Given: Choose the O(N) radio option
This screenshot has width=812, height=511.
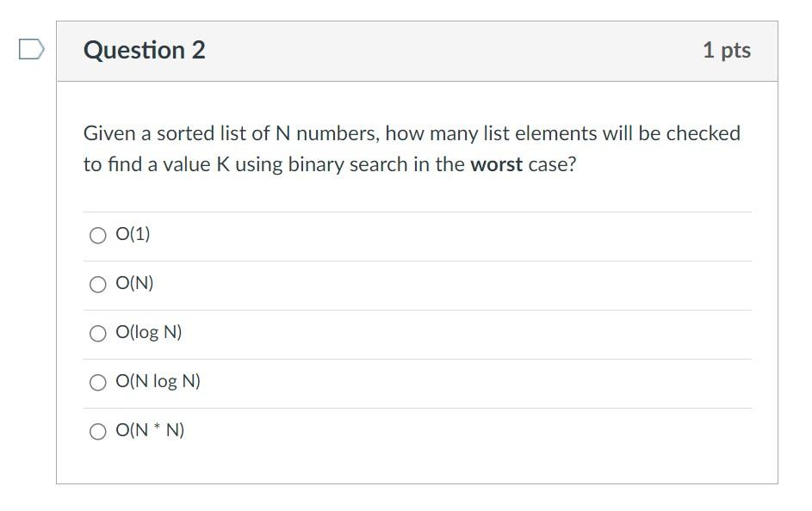Looking at the screenshot, I should pyautogui.click(x=98, y=285).
